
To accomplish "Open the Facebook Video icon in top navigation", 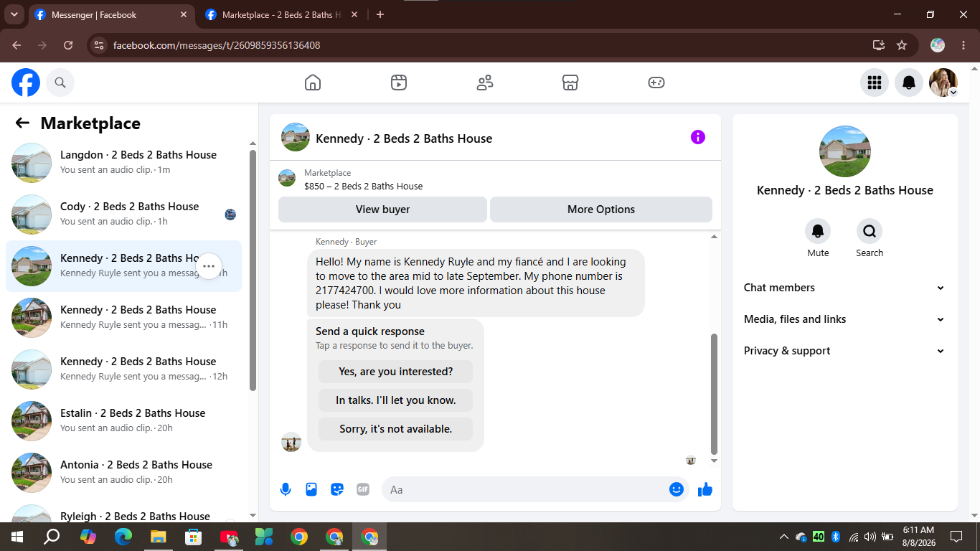I will pyautogui.click(x=399, y=83).
